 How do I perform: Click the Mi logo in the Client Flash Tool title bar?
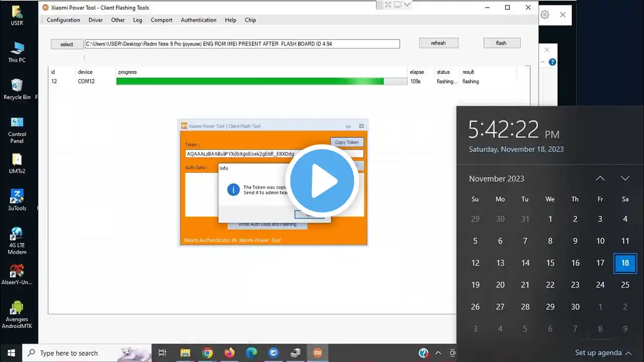[184, 126]
